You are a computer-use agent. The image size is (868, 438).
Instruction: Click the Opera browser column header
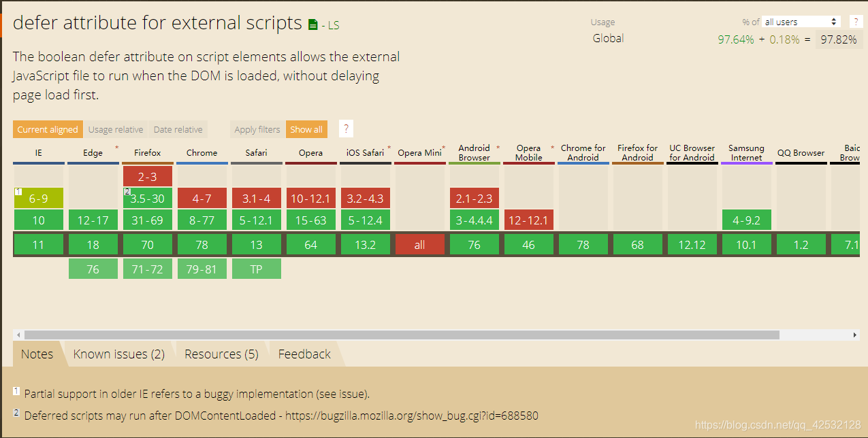pyautogui.click(x=311, y=153)
